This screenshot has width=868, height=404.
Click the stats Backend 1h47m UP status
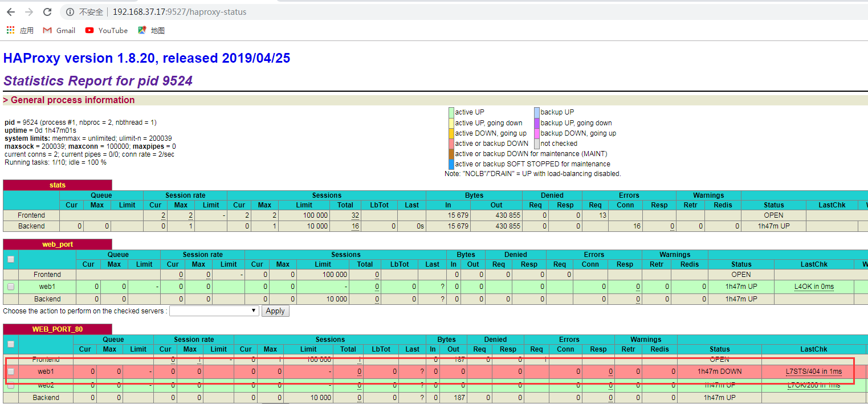click(x=773, y=226)
